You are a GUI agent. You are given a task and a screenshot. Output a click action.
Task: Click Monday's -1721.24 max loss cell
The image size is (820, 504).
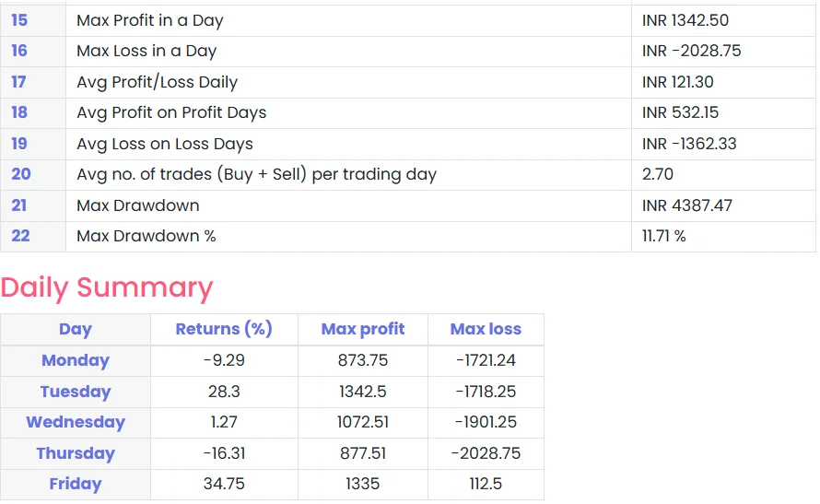tap(486, 360)
